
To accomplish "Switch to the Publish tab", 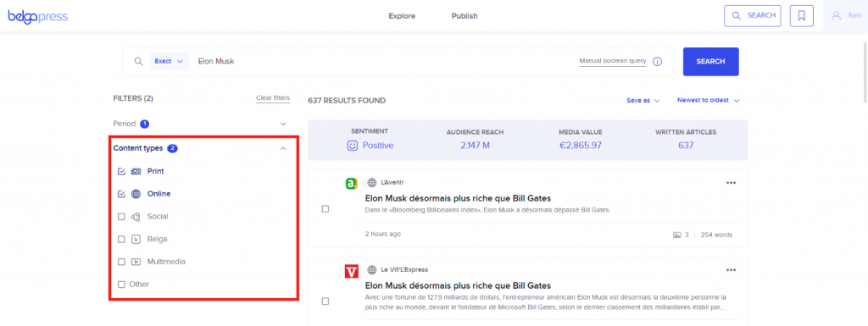I will [x=465, y=16].
